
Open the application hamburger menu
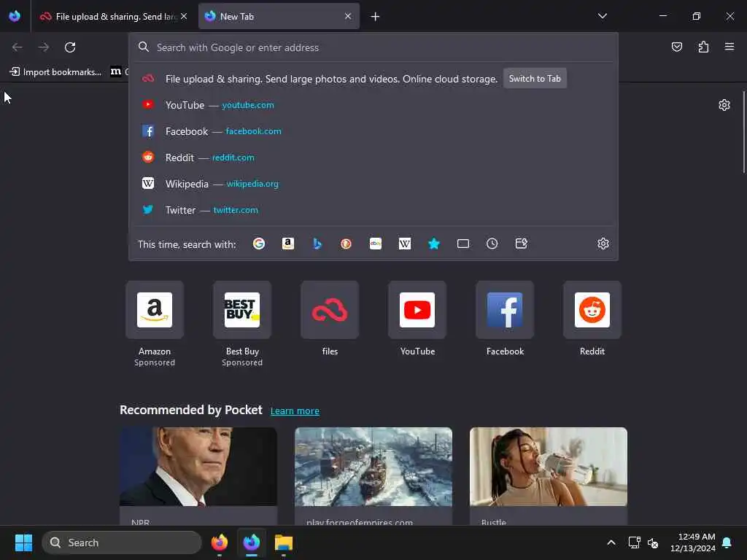[x=729, y=47]
